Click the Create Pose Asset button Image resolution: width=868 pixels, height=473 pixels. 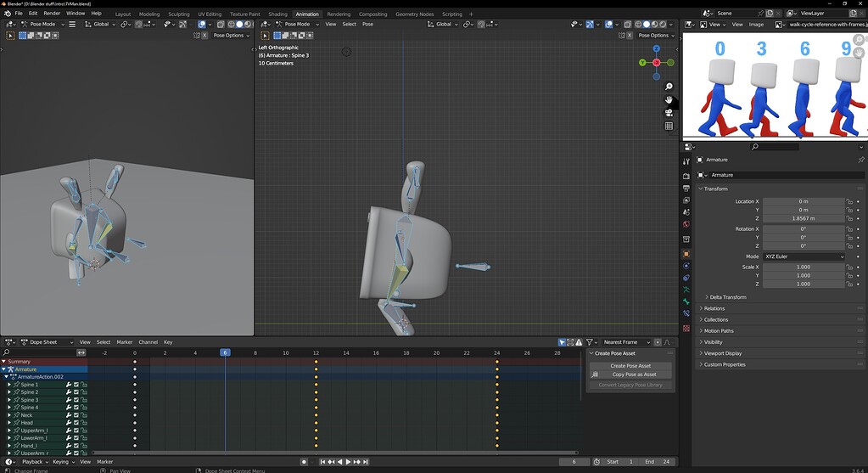(630, 366)
